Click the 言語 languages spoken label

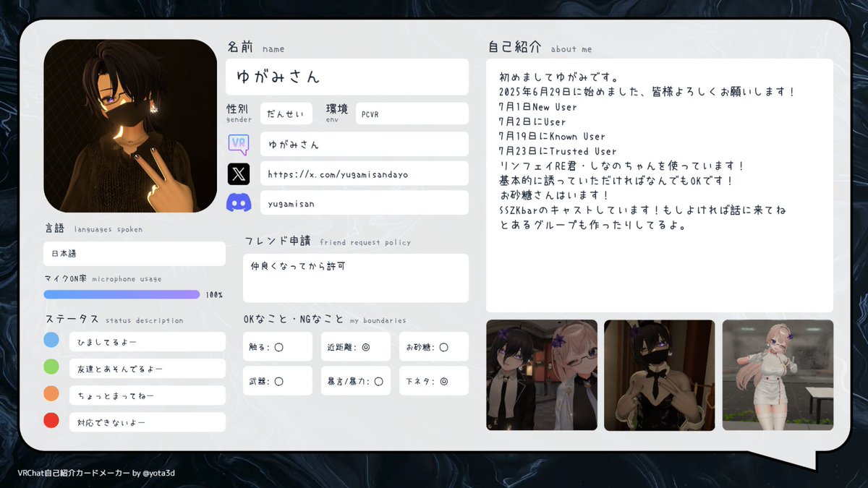click(93, 228)
